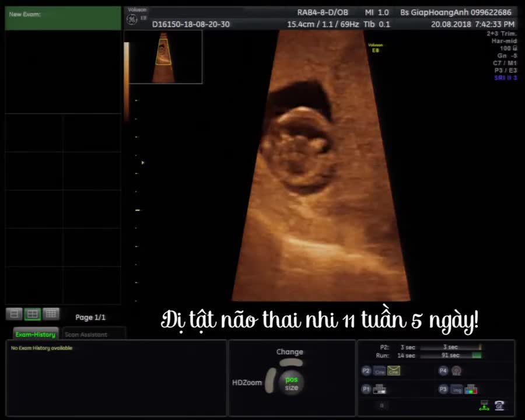Click the 2+3 Trim. preset text

click(502, 33)
